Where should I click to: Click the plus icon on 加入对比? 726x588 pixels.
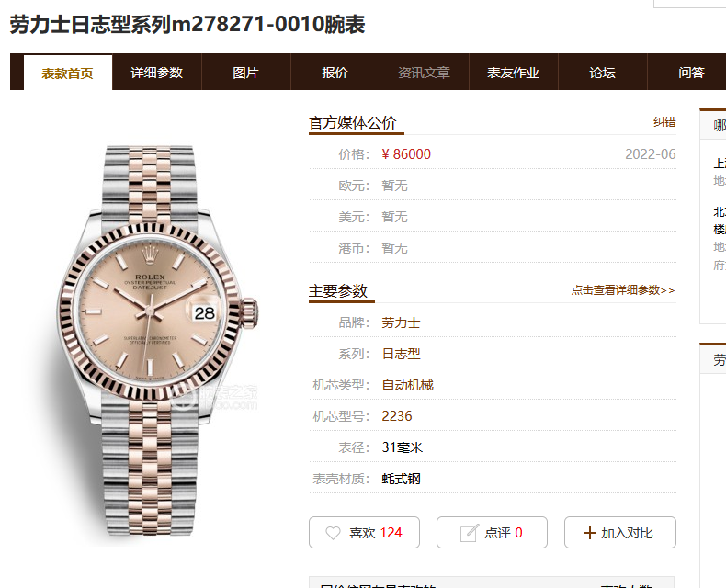pos(589,533)
